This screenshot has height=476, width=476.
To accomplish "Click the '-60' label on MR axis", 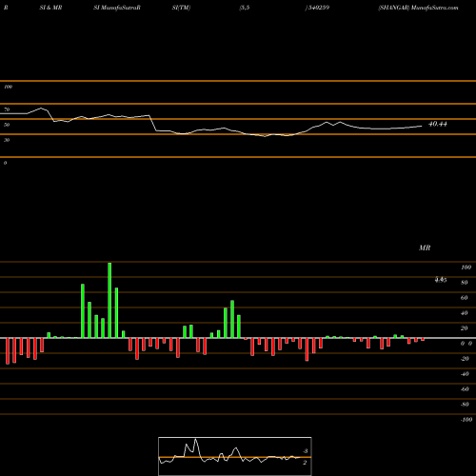I will [465, 389].
